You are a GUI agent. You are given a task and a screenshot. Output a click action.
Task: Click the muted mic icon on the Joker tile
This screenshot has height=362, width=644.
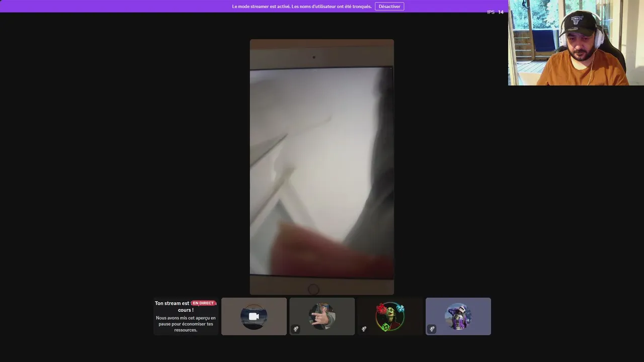[364, 329]
